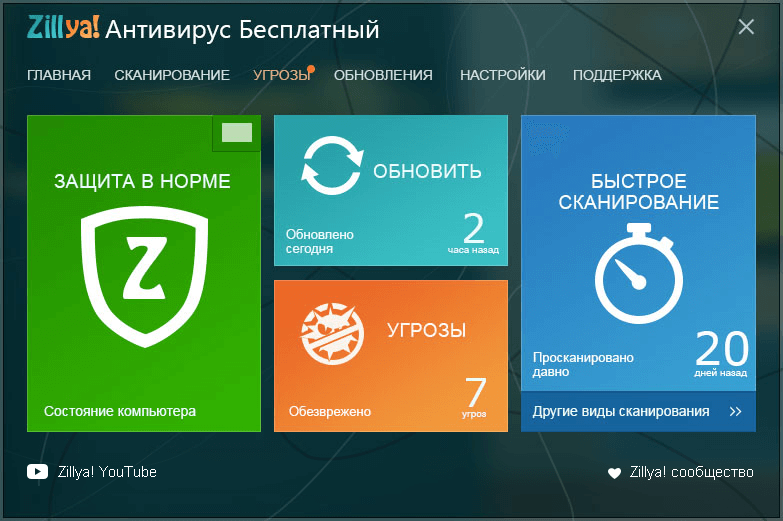Viewport: 783px width, 521px height.
Task: Click the ЗАЩИТА В НОРМЕ status text
Action: [142, 181]
